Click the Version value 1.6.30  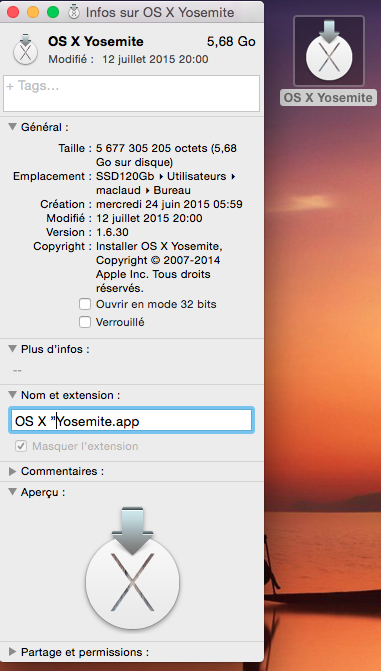[x=112, y=232]
